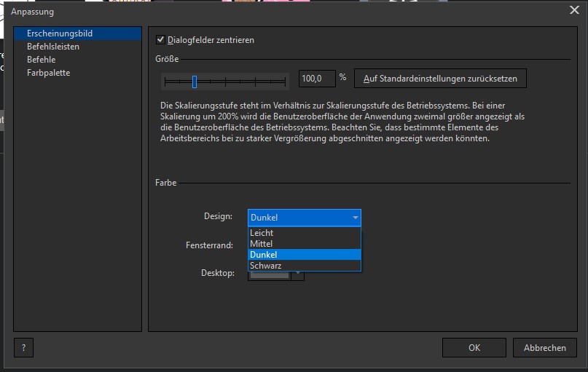The height and width of the screenshot is (372, 588).
Task: Choose Dunkel in the open list
Action: coord(304,255)
